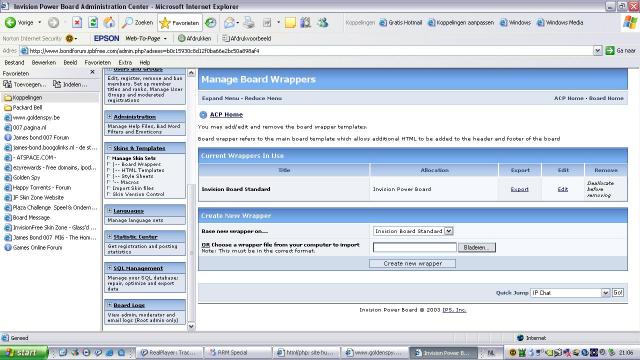The width and height of the screenshot is (640, 360).
Task: Click the Reduce Menu link
Action: point(263,98)
